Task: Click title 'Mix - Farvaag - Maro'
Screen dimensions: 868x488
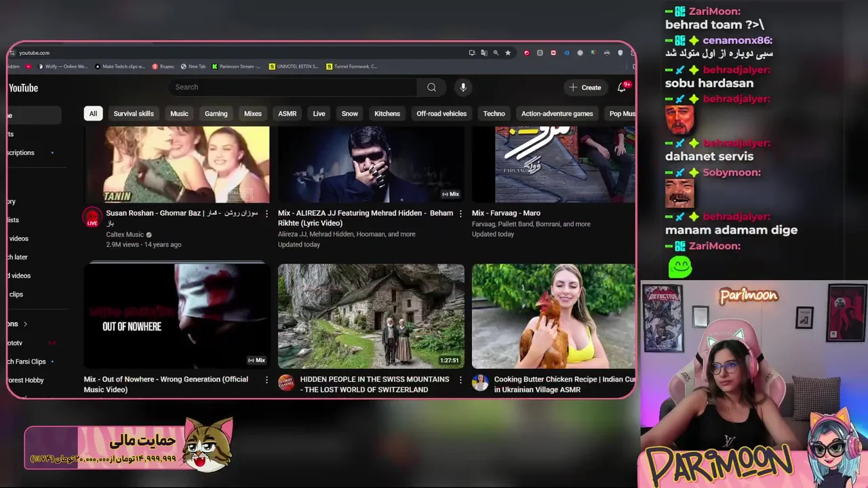Action: [x=506, y=213]
